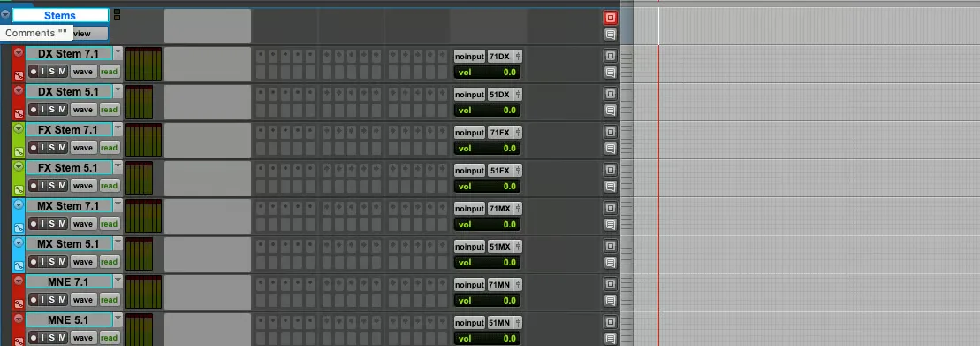Mute the MX Stem 5.1 track
The image size is (980, 346).
click(x=62, y=262)
